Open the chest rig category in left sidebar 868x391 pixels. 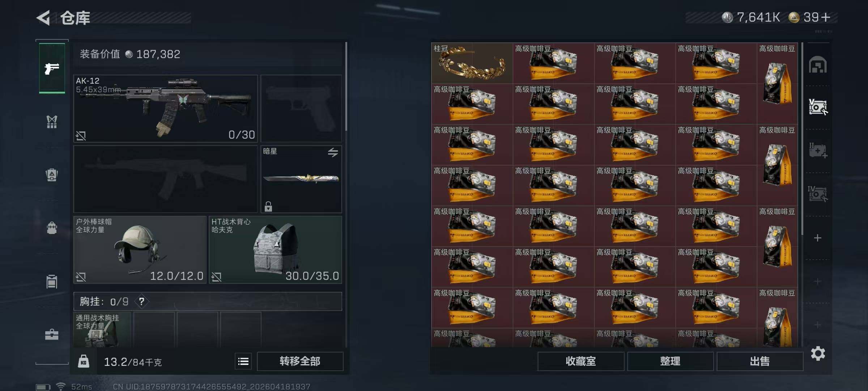pyautogui.click(x=52, y=122)
